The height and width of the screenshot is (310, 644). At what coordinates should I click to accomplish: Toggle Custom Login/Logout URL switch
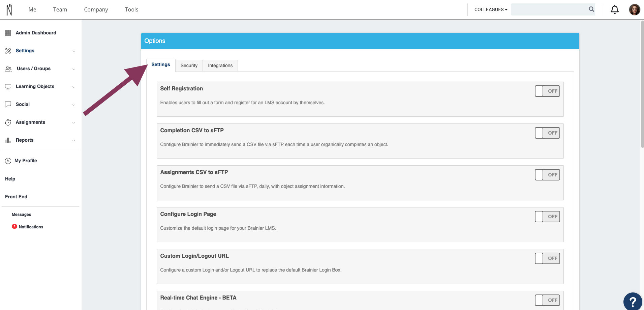click(x=547, y=258)
